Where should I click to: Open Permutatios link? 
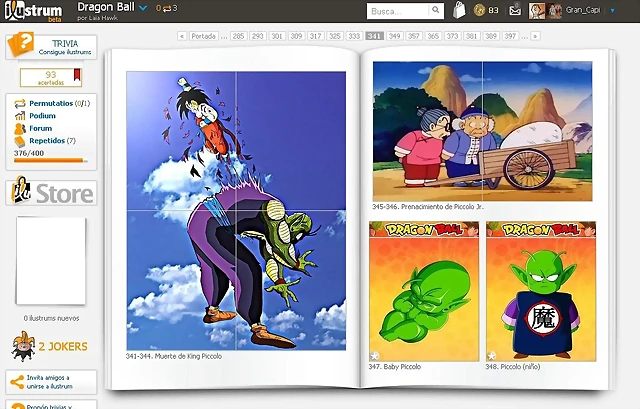[51, 104]
